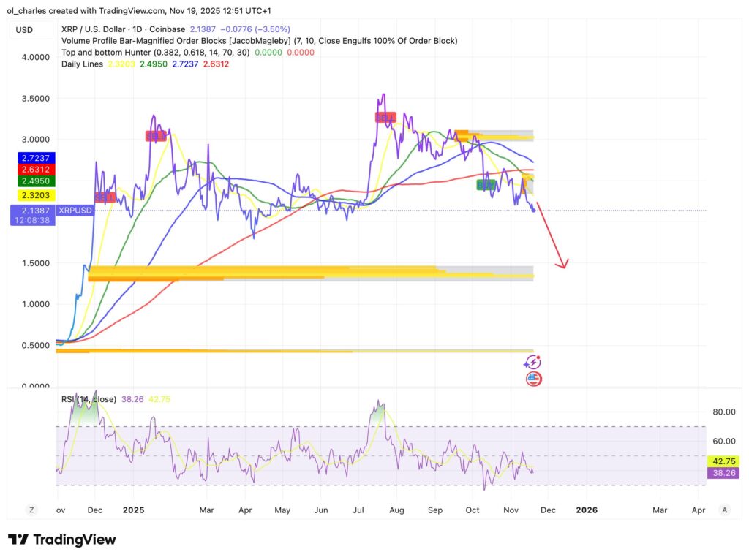Click the Z jump control at the axis corner
Screen dimensions: 749x560
(31, 510)
